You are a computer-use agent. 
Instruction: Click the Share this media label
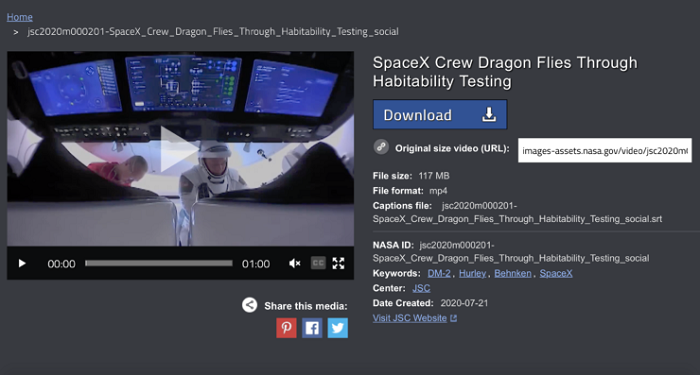(x=305, y=306)
